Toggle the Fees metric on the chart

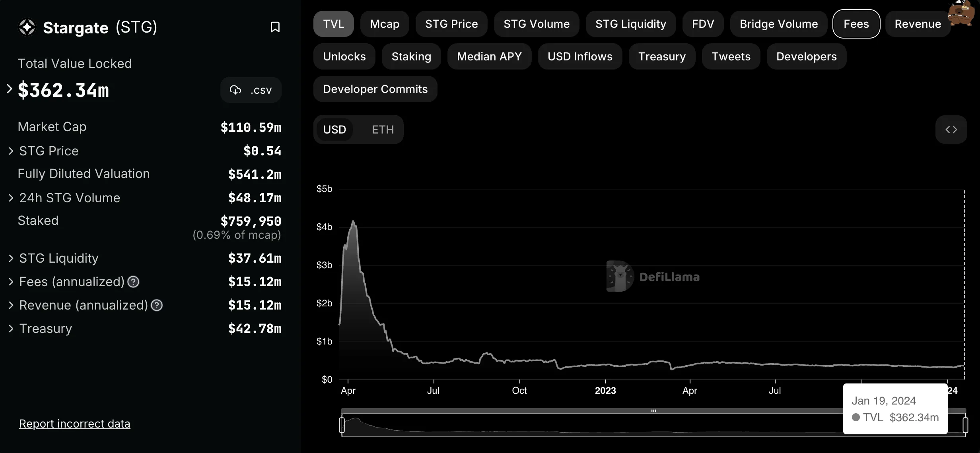[x=856, y=24]
